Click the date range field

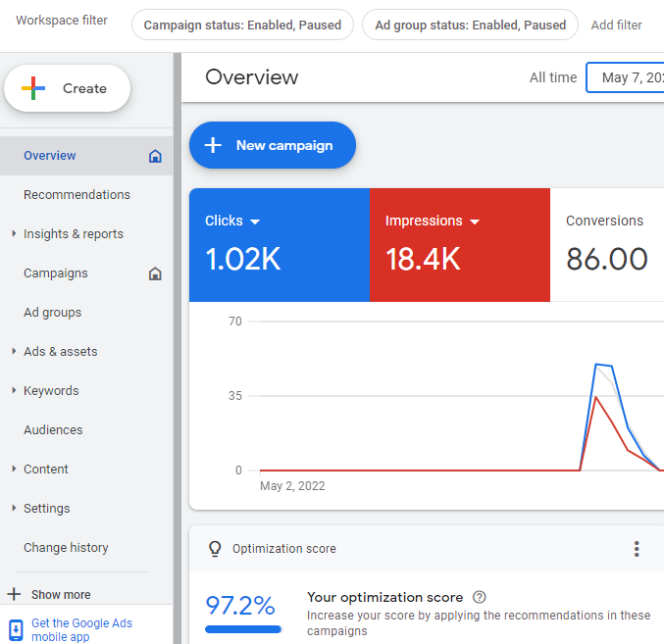[628, 77]
